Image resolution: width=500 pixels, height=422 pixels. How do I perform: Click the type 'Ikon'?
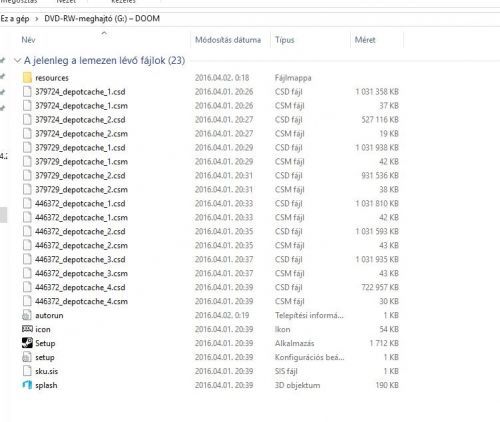[x=282, y=330]
